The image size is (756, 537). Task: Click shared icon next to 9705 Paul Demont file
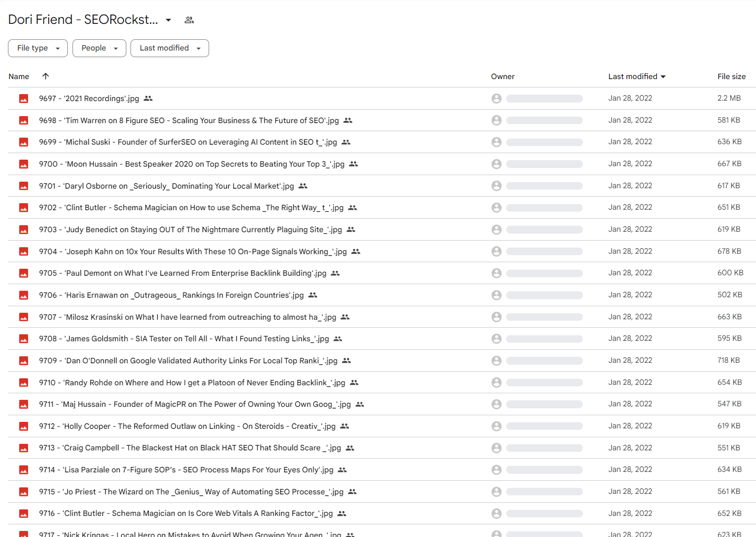pyautogui.click(x=335, y=273)
